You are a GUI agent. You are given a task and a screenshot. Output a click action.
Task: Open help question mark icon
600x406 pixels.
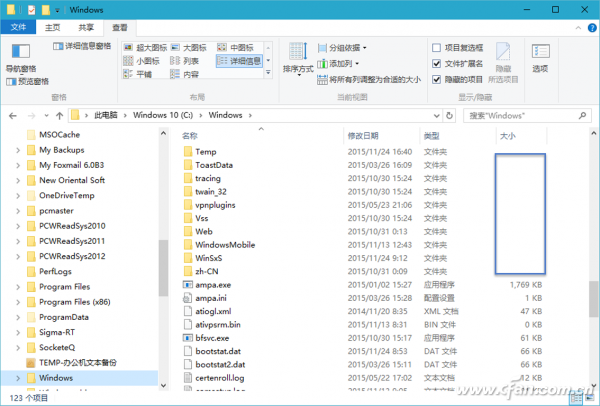pyautogui.click(x=592, y=28)
